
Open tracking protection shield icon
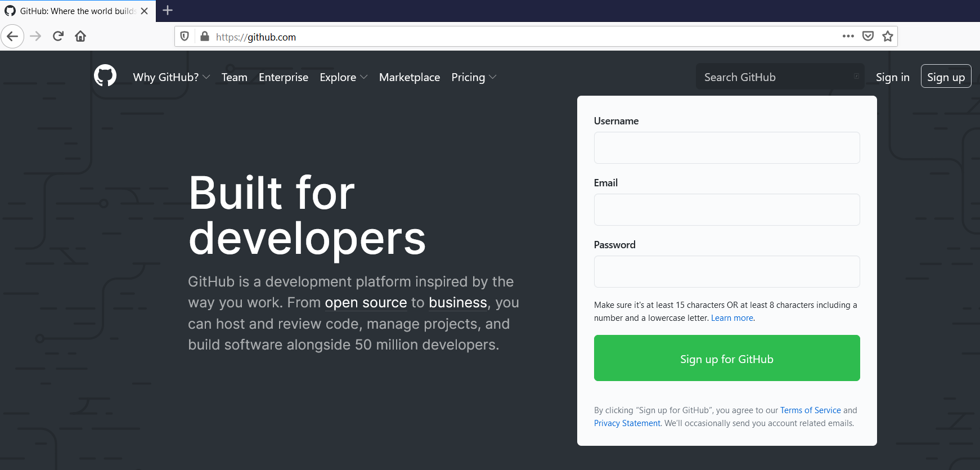[185, 37]
